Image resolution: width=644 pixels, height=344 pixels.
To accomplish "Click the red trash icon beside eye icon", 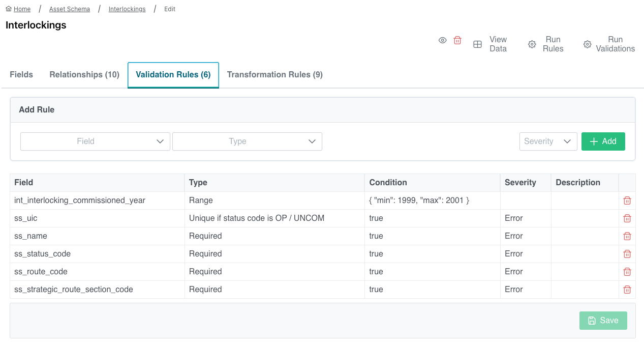I will (x=457, y=40).
